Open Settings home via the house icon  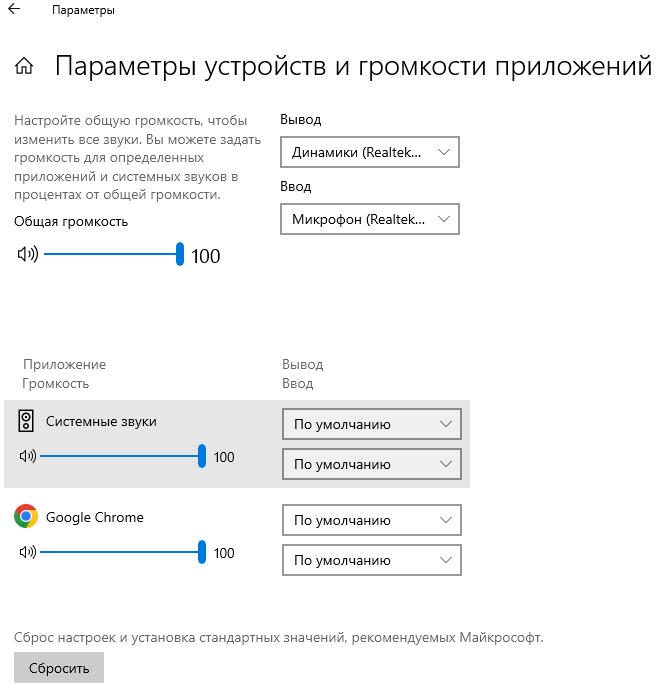point(24,67)
